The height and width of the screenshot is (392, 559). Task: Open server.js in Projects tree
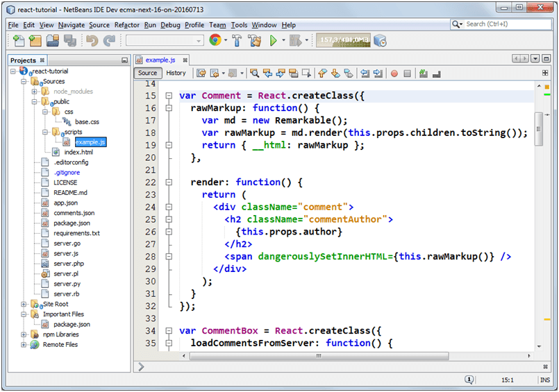click(66, 253)
